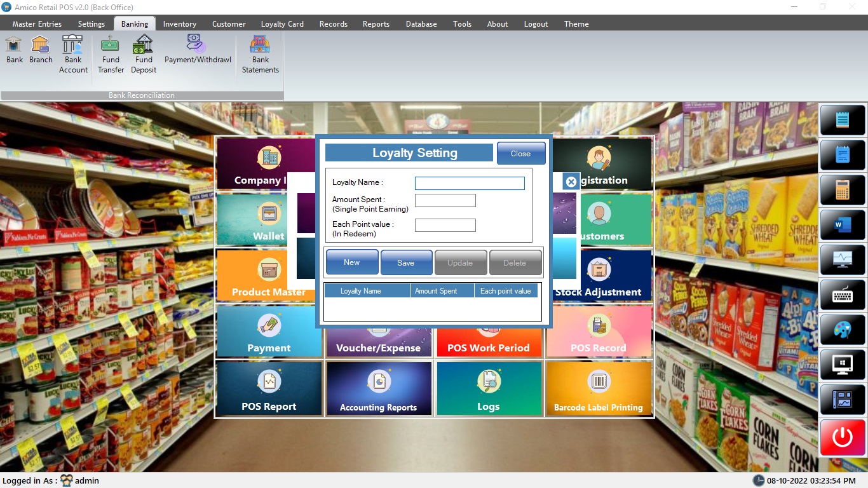868x488 pixels.
Task: Open the Bank Account ribbon icon
Action: 73,53
